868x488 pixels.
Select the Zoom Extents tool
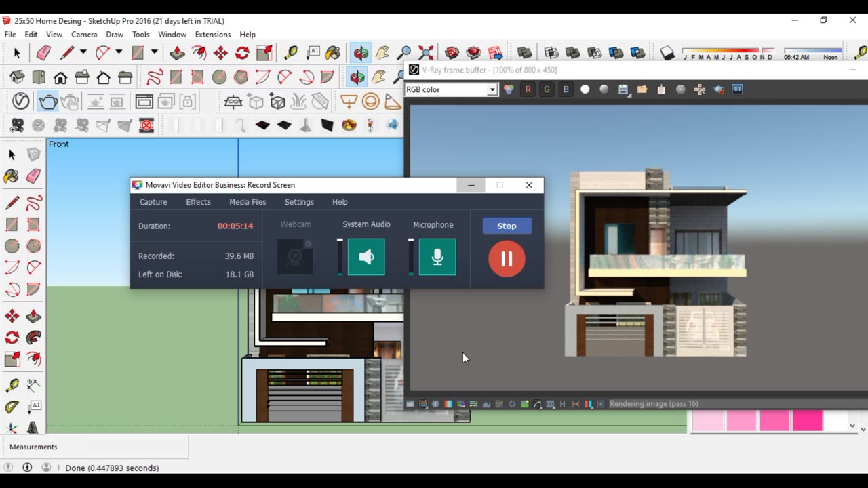coord(426,53)
